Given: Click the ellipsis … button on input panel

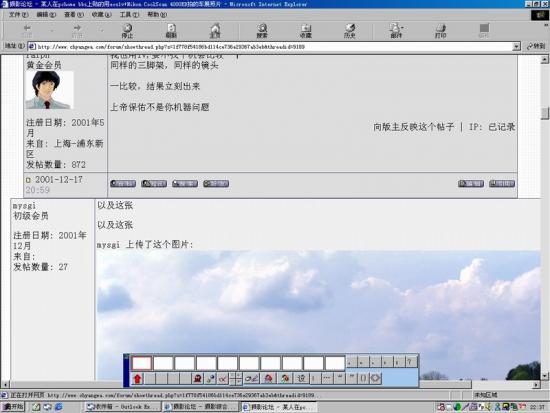Looking at the screenshot, I should click(327, 378).
